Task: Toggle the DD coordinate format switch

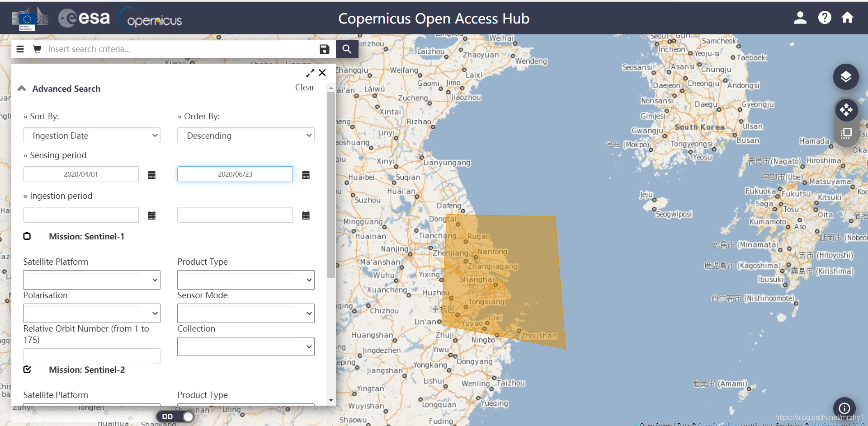Action: 176,417
